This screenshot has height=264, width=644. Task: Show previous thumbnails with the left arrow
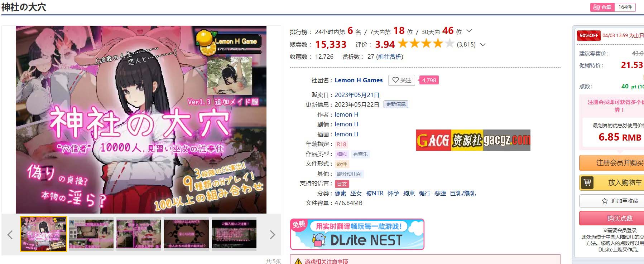point(10,235)
